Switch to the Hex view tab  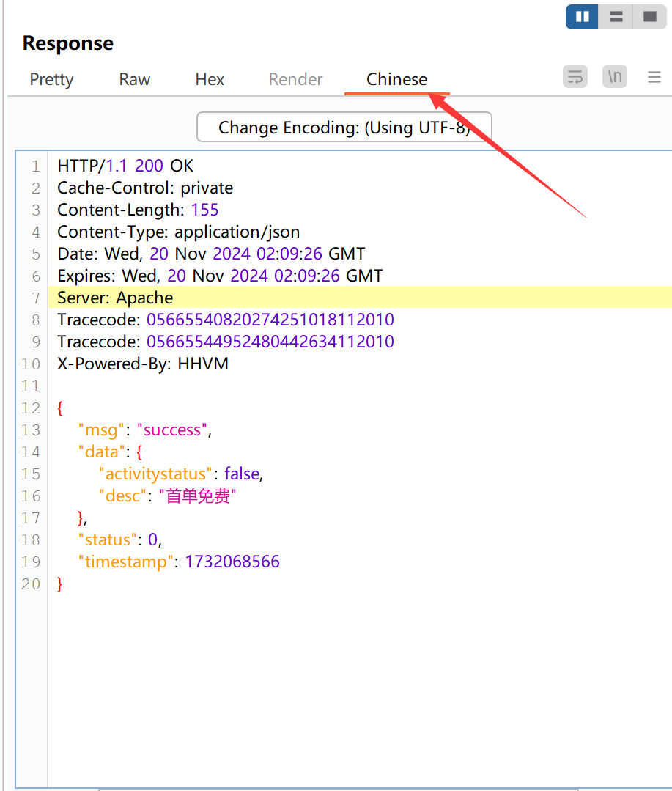pos(210,79)
